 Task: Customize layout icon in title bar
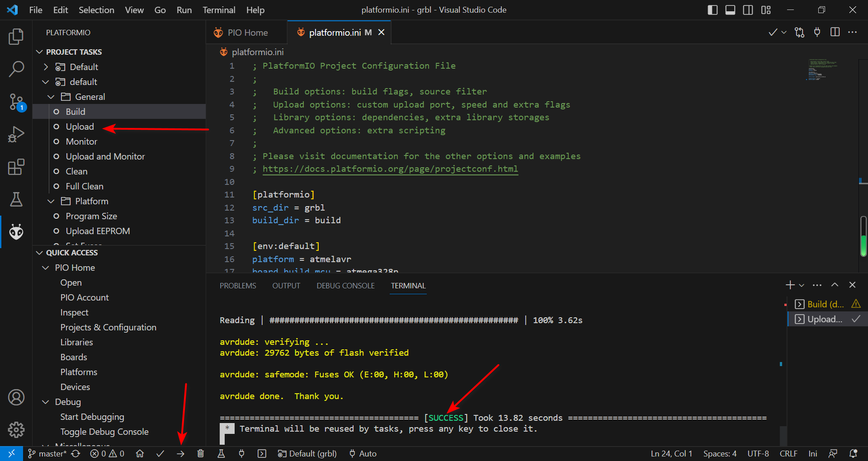pos(766,10)
